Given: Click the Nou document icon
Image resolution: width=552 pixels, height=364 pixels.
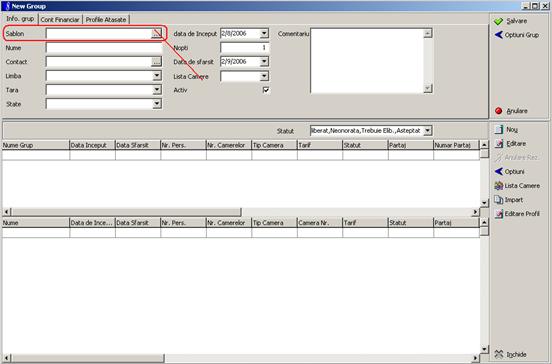Looking at the screenshot, I should 498,130.
